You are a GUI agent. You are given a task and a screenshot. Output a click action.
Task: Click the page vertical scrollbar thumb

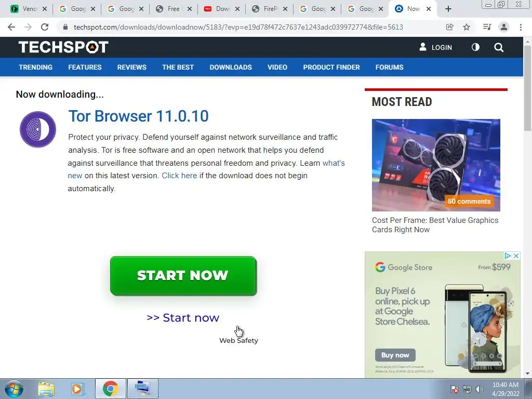[527, 88]
